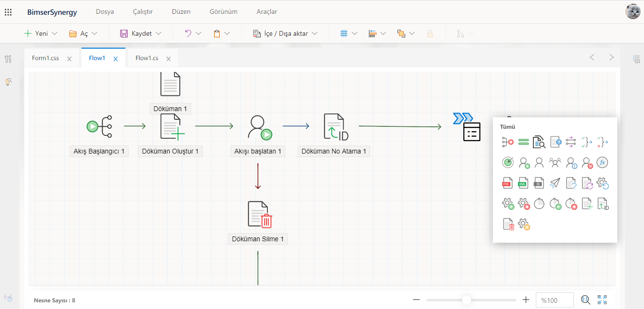This screenshot has height=309, width=644.
Task: Pick the plain stopwatch timer icon
Action: (539, 204)
